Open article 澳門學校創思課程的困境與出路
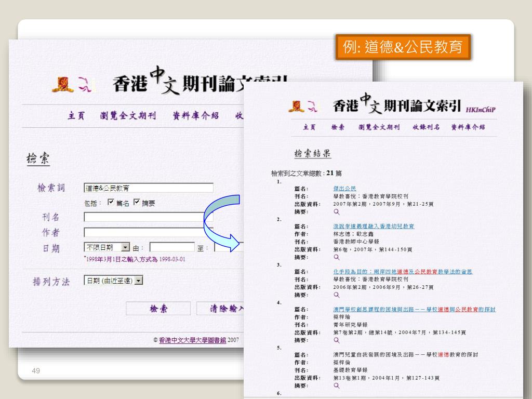The width and height of the screenshot is (532, 399). tap(414, 310)
